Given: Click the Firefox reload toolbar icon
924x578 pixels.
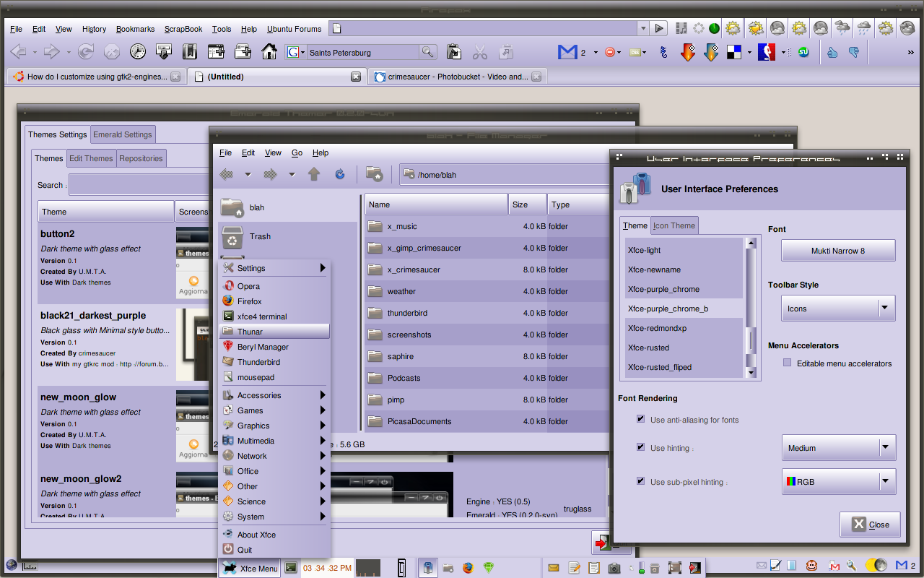Looking at the screenshot, I should click(x=86, y=52).
